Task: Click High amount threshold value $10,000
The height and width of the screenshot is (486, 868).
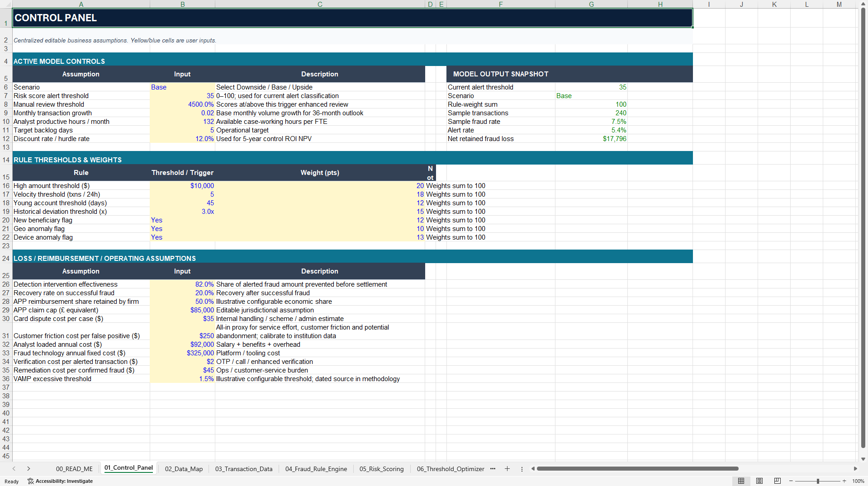Action: pos(182,186)
